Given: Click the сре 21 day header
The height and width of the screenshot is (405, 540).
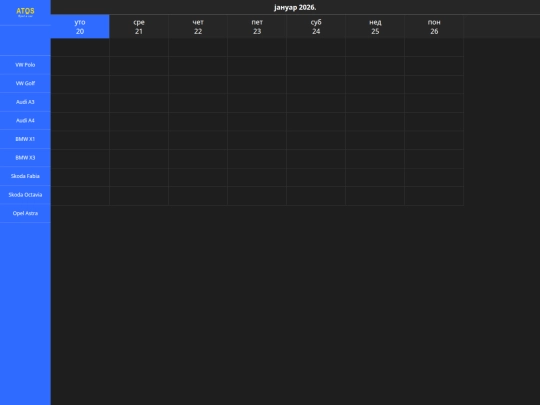Looking at the screenshot, I should 139,27.
